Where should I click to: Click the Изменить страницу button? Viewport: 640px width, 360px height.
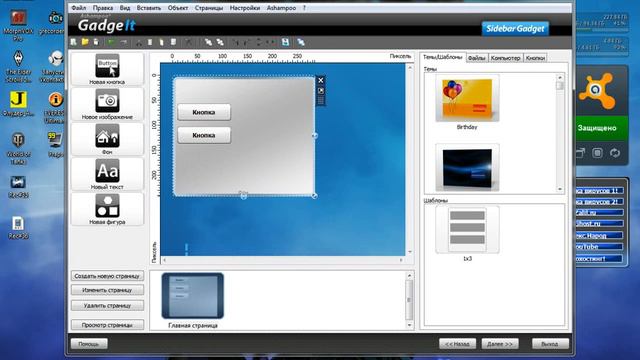[x=107, y=290]
